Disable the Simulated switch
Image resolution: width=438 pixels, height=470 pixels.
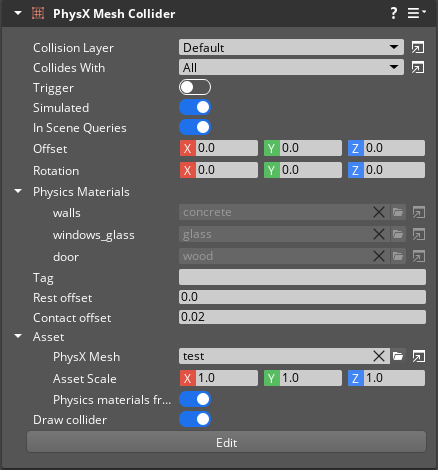pyautogui.click(x=195, y=107)
